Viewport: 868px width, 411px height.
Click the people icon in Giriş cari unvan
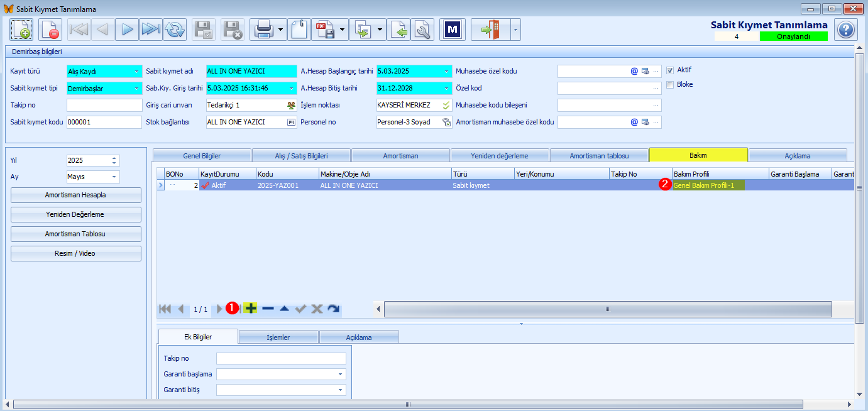point(291,105)
